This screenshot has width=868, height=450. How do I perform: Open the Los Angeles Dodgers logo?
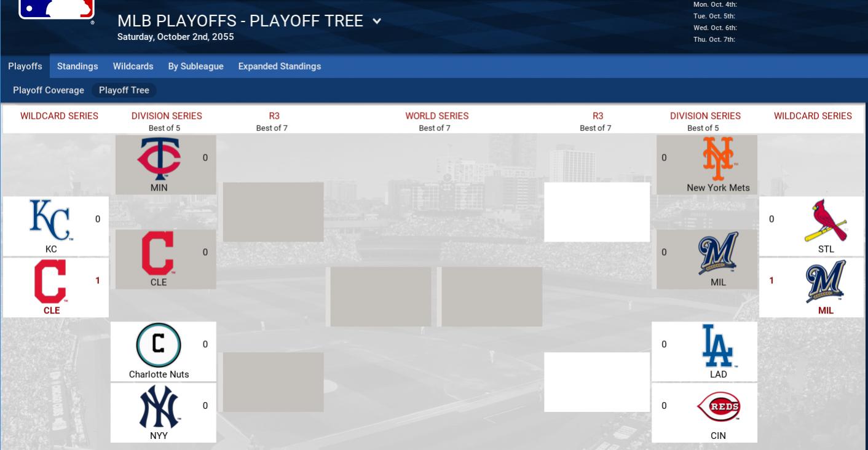point(718,345)
